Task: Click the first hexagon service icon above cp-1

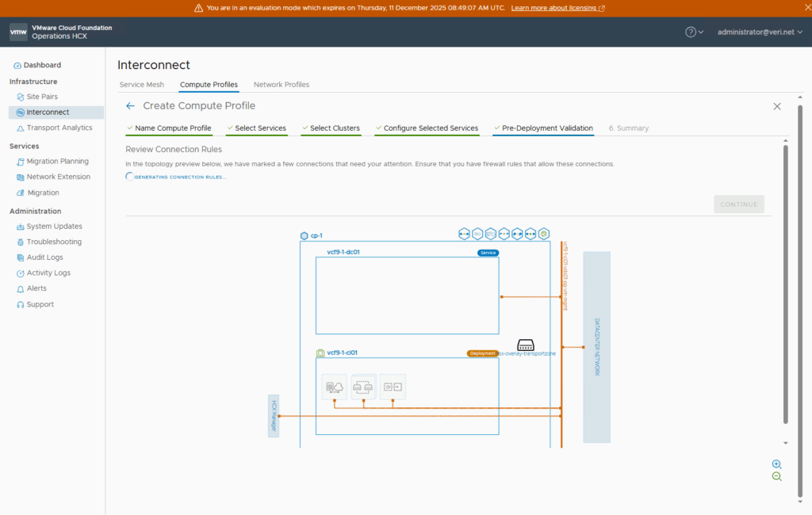Action: click(464, 234)
